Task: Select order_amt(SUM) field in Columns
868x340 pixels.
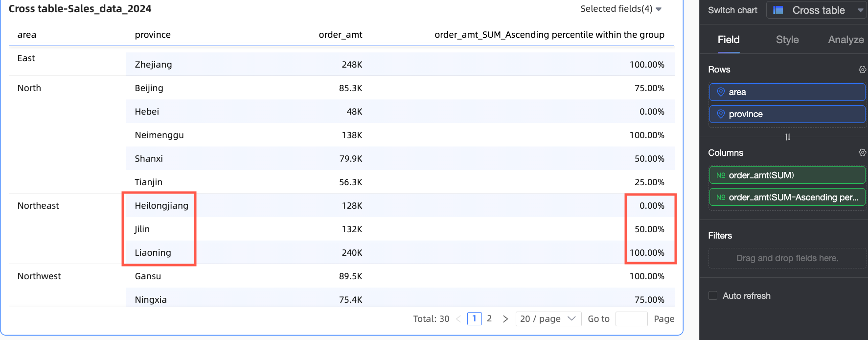Action: (787, 175)
